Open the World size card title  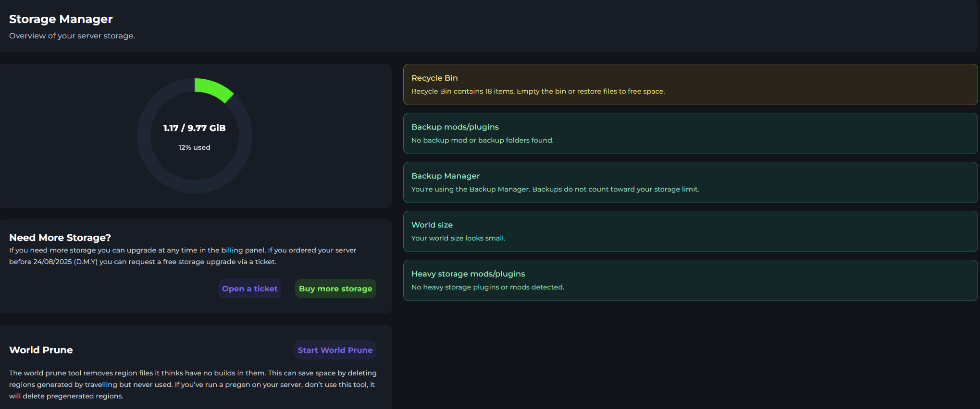tap(432, 225)
